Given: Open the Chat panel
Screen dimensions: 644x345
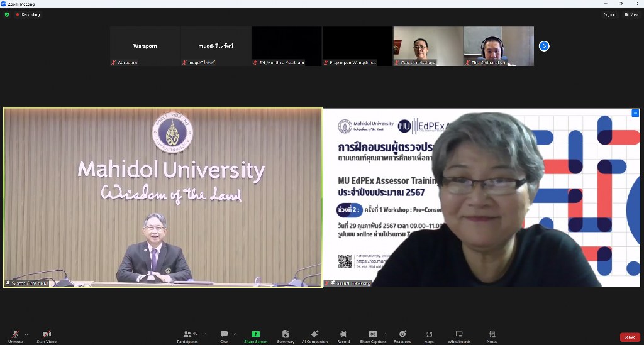Looking at the screenshot, I should [x=225, y=336].
